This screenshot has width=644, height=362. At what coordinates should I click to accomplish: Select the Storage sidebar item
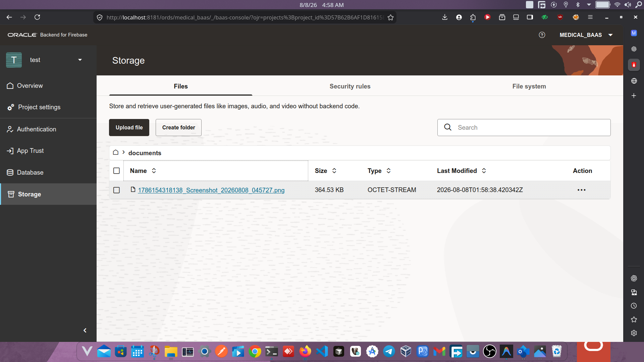point(48,194)
